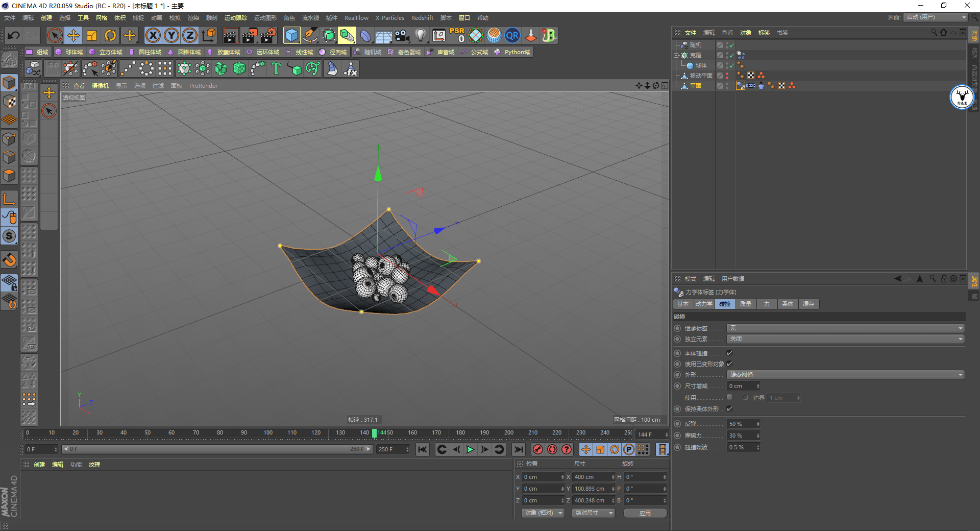Click the Render View clapperboard icon

pos(231,35)
